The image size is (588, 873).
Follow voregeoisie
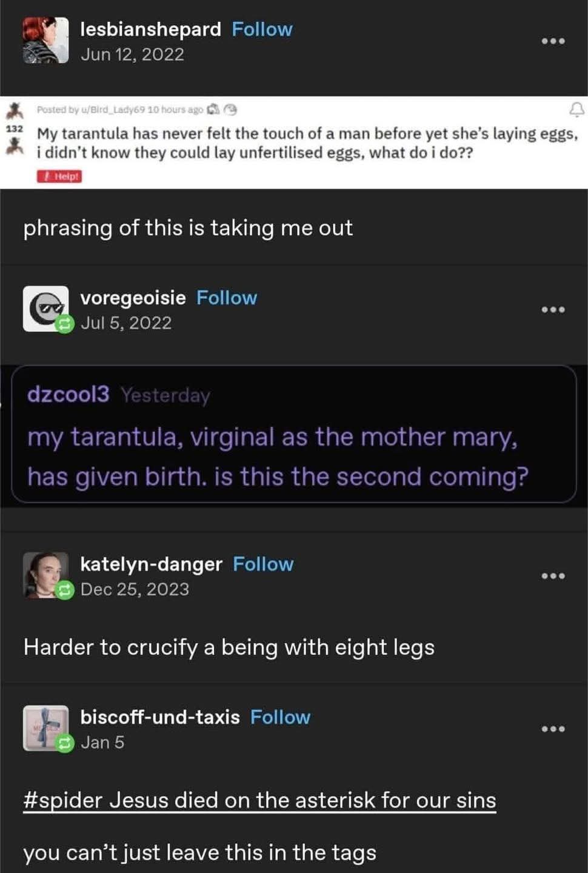(x=227, y=298)
